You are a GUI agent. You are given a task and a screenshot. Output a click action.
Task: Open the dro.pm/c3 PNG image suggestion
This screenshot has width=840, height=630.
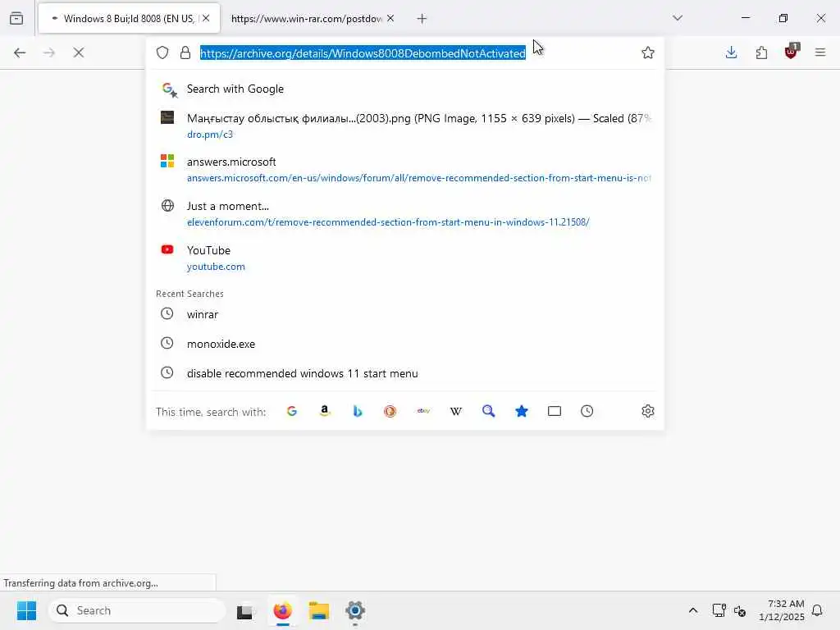(x=404, y=126)
